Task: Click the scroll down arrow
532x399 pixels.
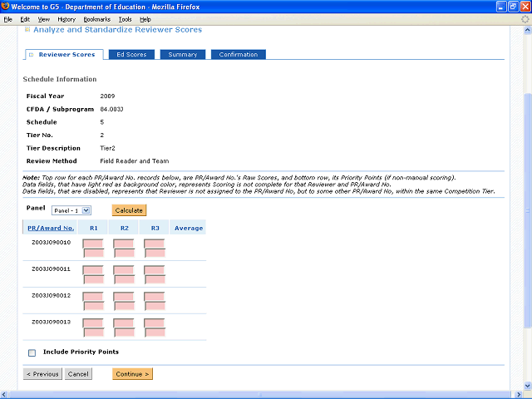Action: click(x=527, y=386)
